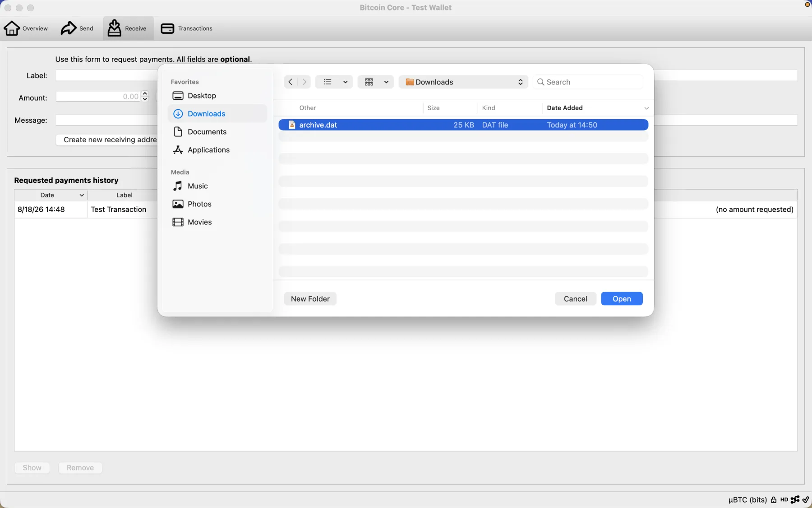Click the HD wallet status icon
Viewport: 812px width, 508px height.
click(x=784, y=500)
